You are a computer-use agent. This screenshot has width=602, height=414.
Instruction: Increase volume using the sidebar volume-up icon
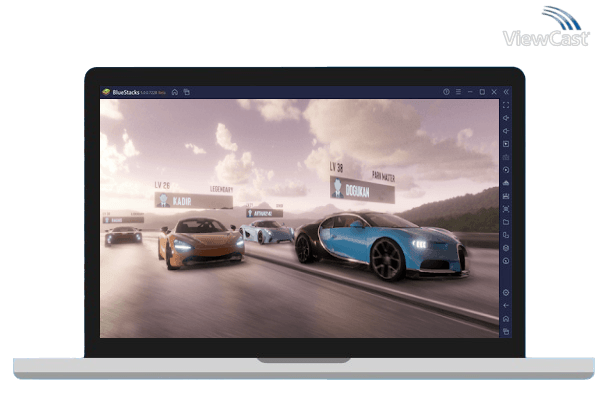click(x=506, y=118)
